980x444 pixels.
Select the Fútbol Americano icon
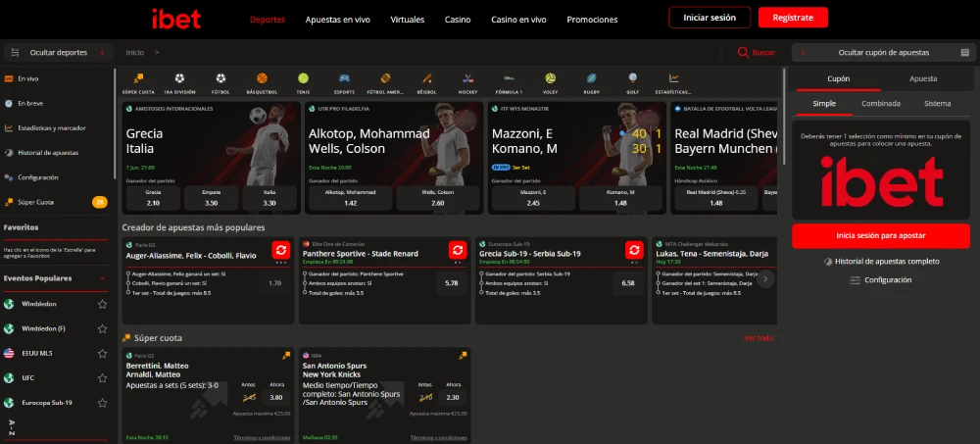pos(385,78)
